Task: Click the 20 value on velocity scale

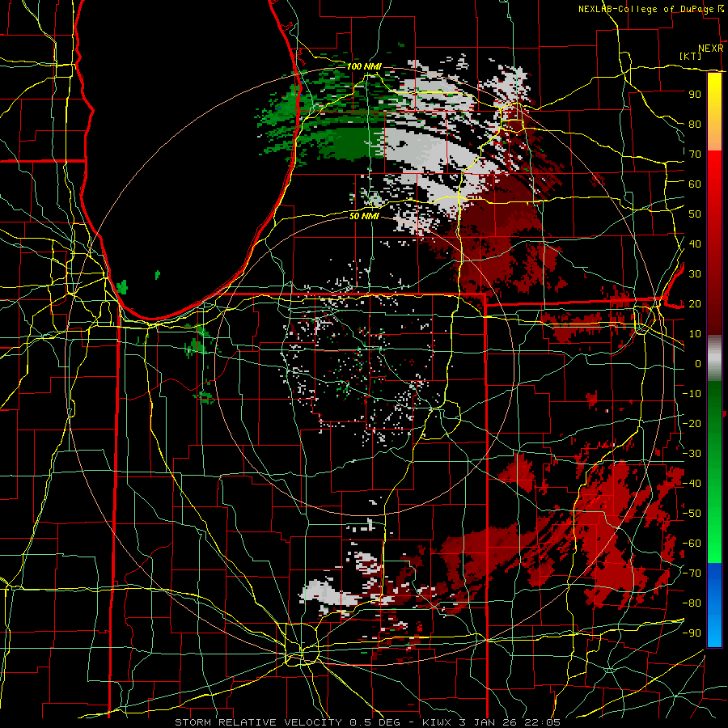Action: 695,303
